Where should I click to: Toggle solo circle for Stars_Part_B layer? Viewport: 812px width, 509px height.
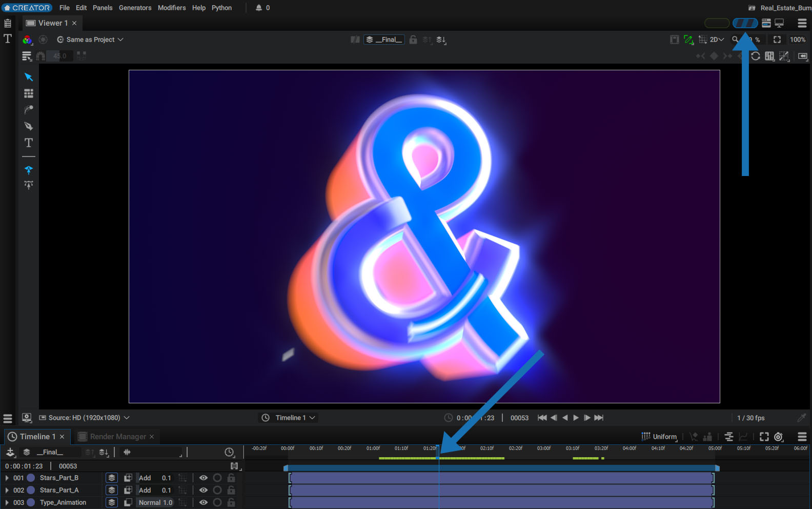point(217,478)
